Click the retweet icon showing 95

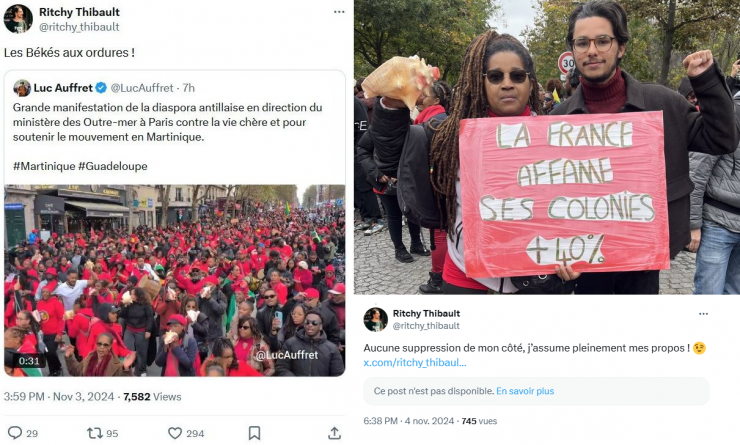94,433
